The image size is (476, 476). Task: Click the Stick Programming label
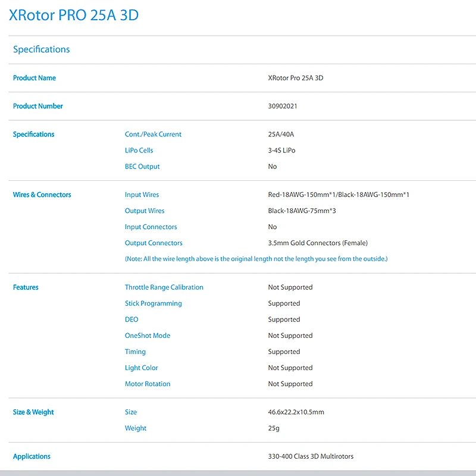tap(154, 303)
